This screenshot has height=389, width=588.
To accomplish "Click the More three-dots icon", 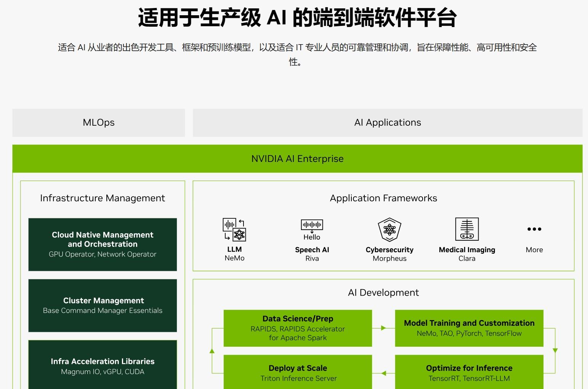I will pos(534,229).
